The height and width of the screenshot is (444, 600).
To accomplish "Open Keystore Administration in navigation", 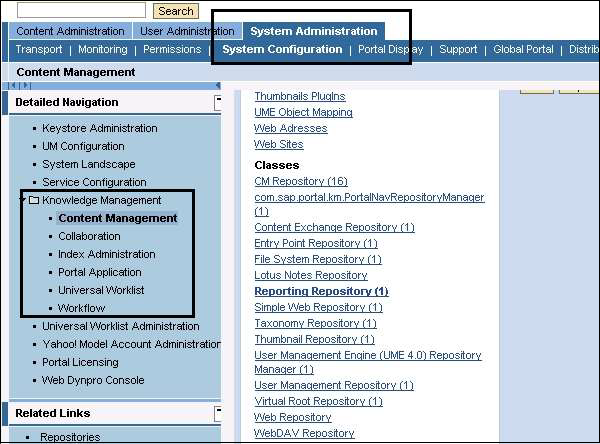I will [99, 128].
